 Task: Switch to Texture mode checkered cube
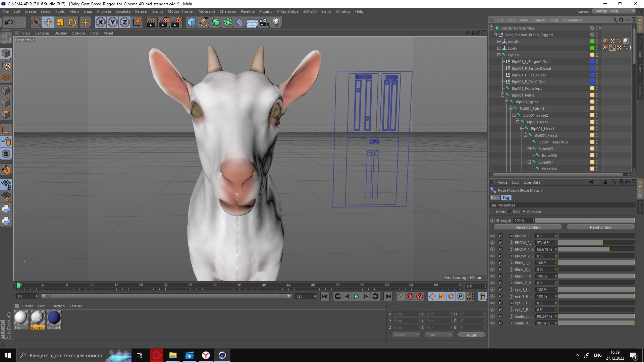click(x=6, y=66)
